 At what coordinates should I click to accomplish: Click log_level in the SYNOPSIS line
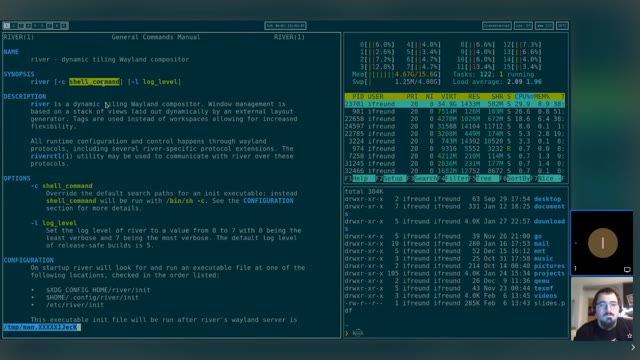[160, 82]
